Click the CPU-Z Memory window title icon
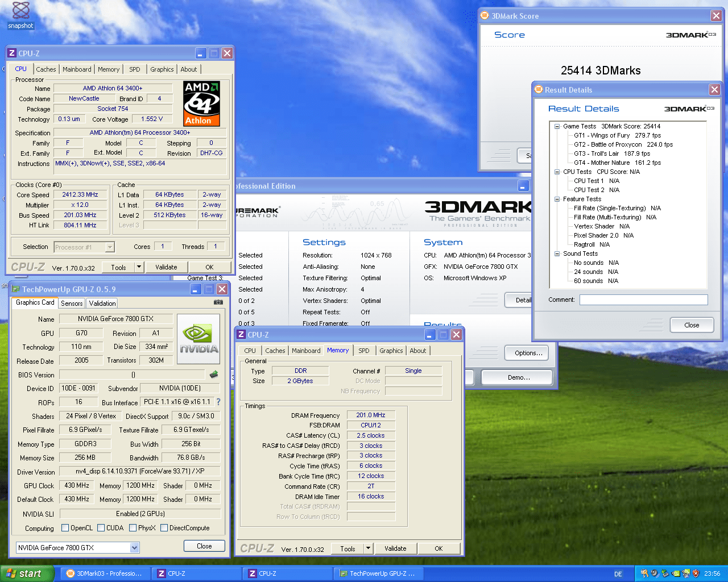728x582 pixels. point(241,335)
